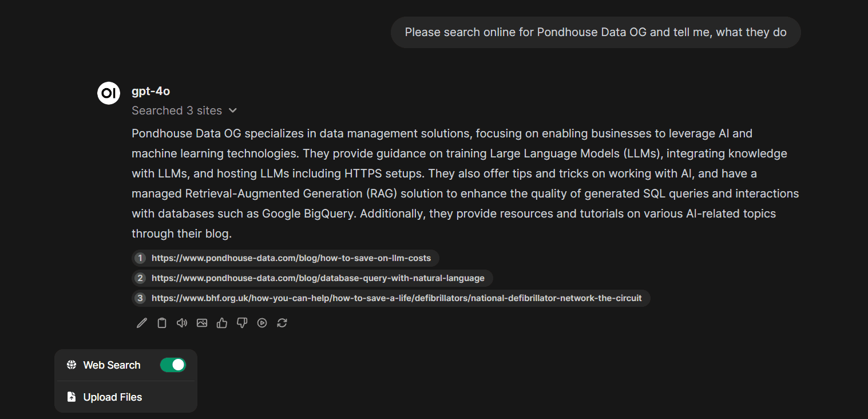Click the gpt-4o model name label
This screenshot has height=419, width=868.
150,91
